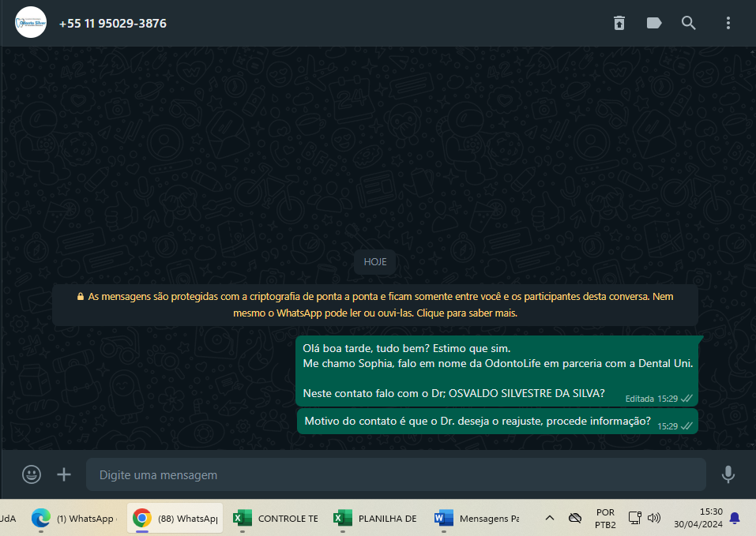Click the 'Editada 15:29' label
756x536 pixels.
(652, 399)
